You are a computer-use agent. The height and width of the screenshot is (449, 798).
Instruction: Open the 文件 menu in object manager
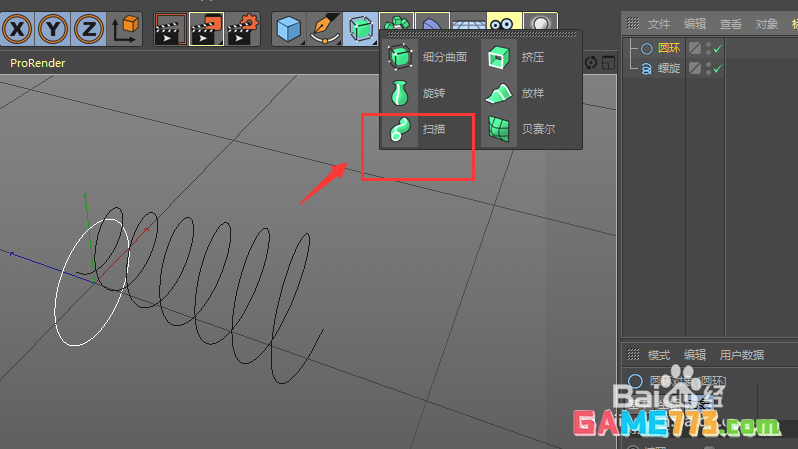659,24
